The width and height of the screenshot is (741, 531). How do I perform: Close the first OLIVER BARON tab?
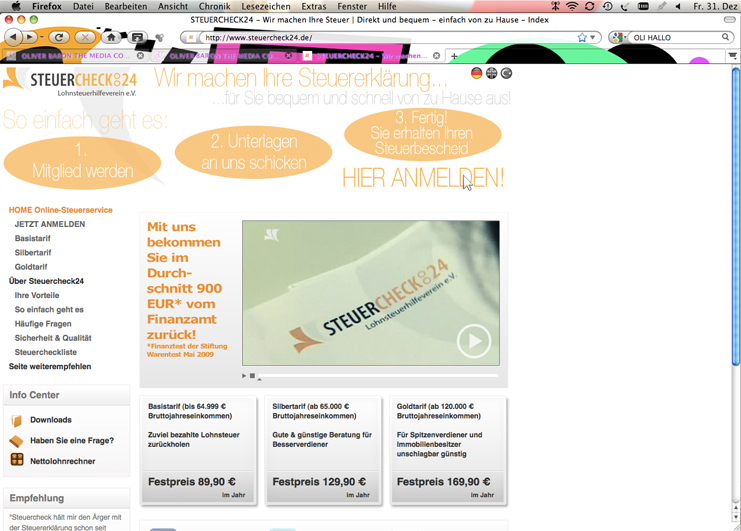pos(140,56)
